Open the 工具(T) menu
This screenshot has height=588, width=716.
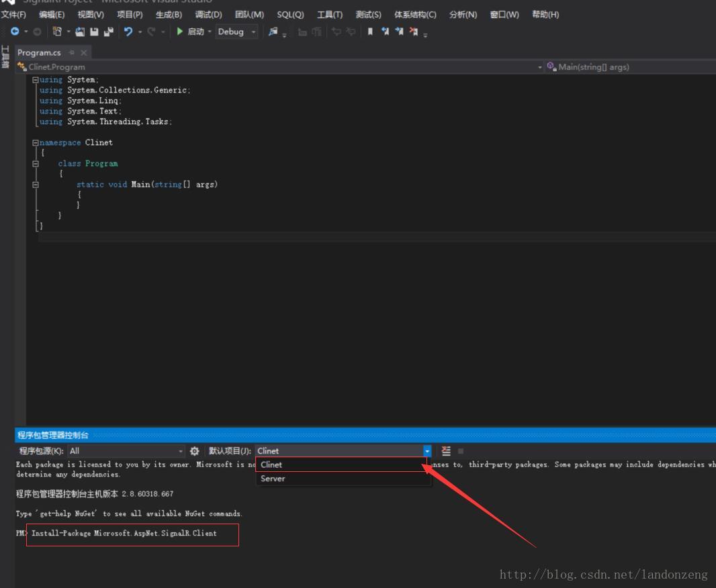[330, 14]
